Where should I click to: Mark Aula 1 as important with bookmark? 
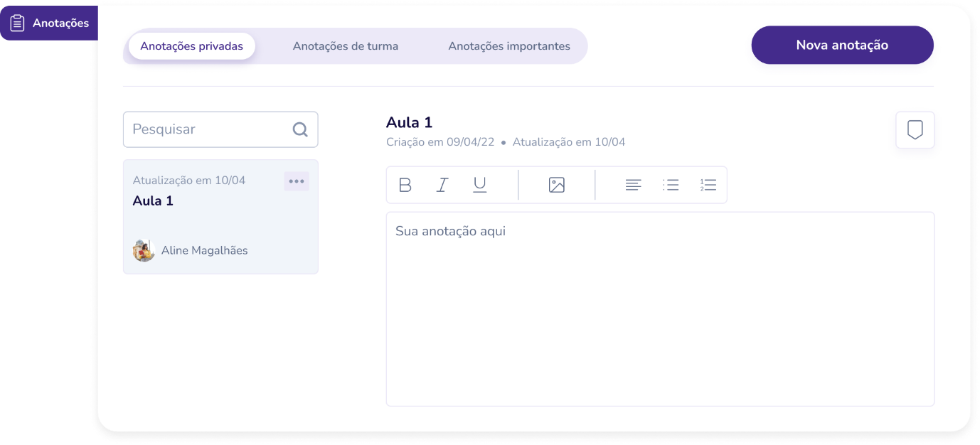click(x=915, y=130)
